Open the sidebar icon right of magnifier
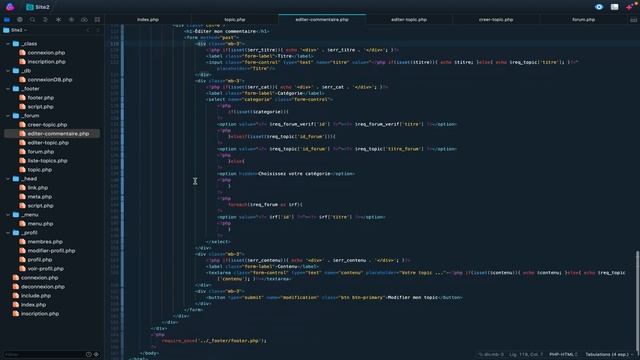 pyautogui.click(x=45, y=20)
